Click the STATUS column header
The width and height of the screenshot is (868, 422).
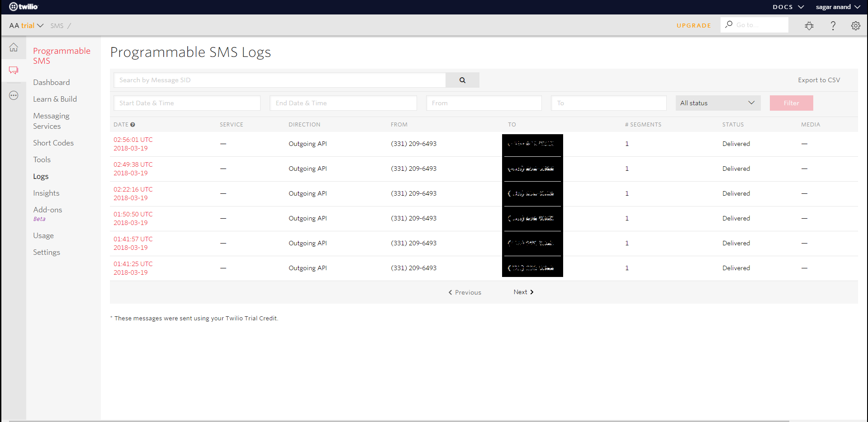pos(733,125)
